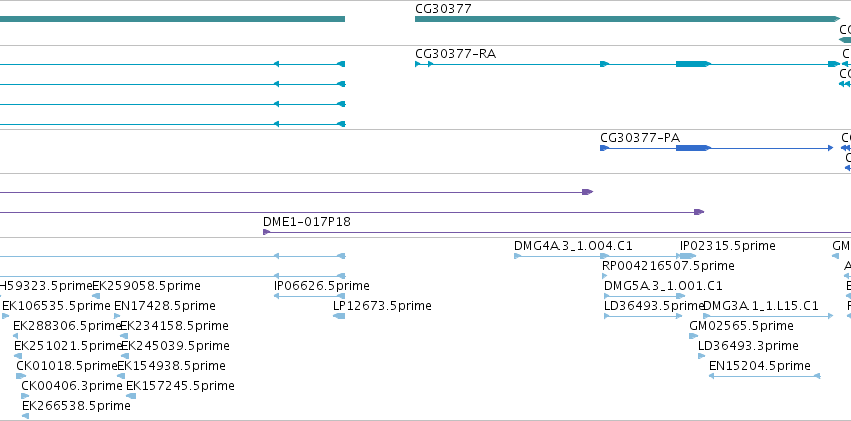The height and width of the screenshot is (421, 851).
Task: Click the LD36493.5prime EST
Action: pos(643,316)
